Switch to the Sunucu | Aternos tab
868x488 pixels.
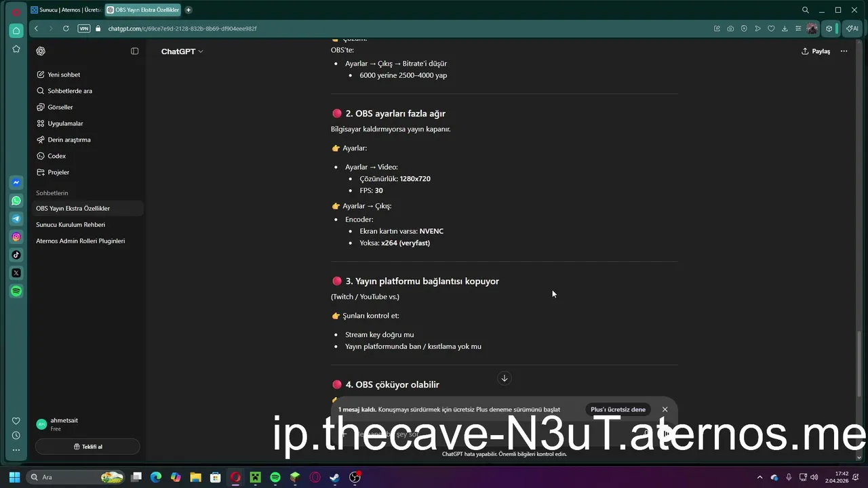point(66,10)
